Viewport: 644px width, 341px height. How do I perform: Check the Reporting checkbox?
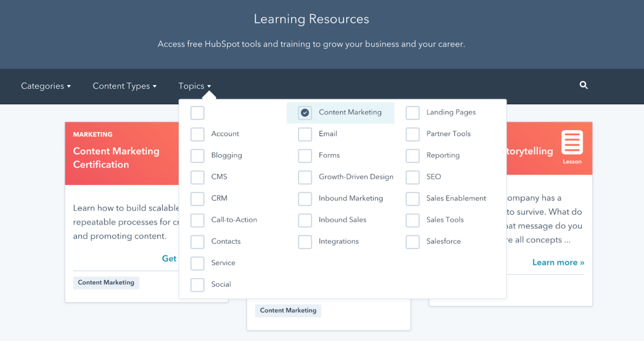pyautogui.click(x=413, y=156)
